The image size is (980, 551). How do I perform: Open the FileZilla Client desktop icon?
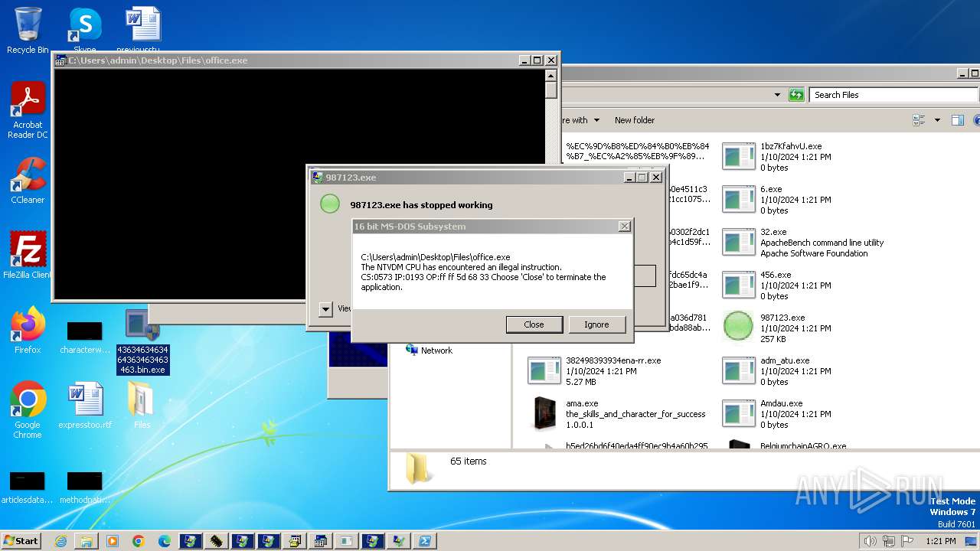(28, 255)
